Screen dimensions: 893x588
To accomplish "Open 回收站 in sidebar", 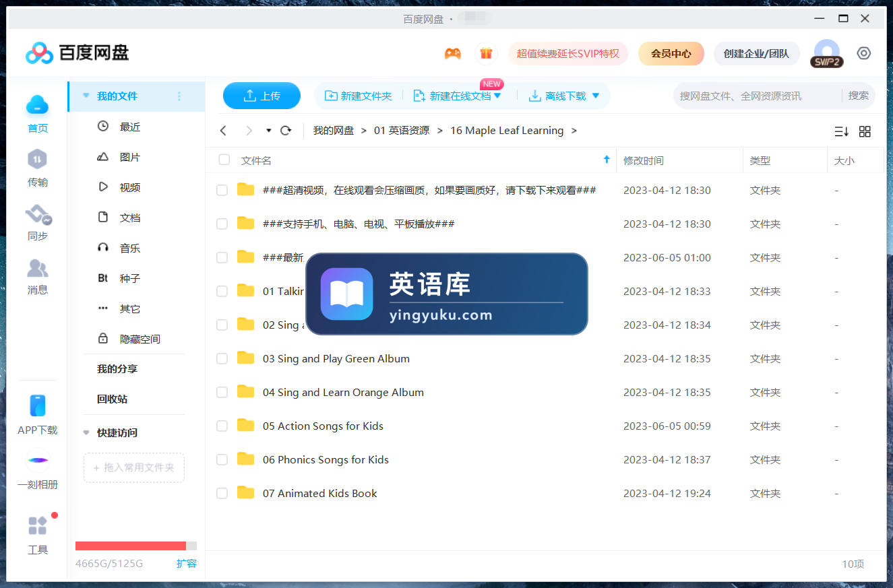I will (x=113, y=399).
